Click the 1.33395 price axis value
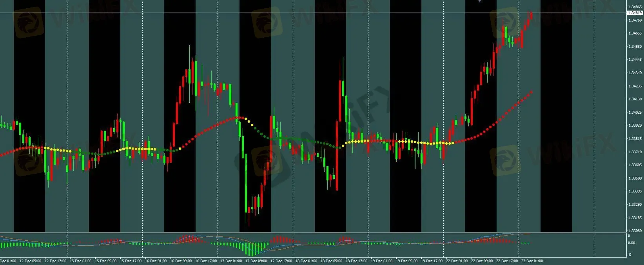The height and width of the screenshot is (265, 644). coord(635,191)
